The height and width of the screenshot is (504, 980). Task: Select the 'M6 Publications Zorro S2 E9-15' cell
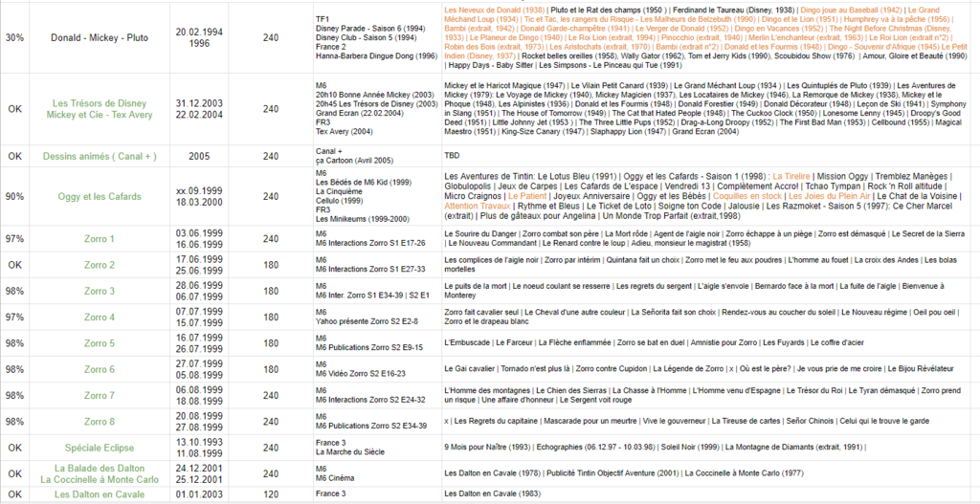(377, 343)
